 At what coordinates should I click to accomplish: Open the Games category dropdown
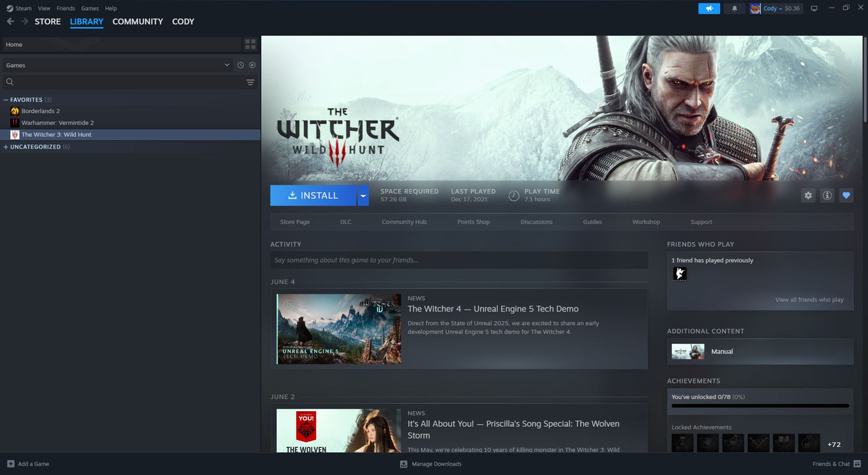click(117, 65)
